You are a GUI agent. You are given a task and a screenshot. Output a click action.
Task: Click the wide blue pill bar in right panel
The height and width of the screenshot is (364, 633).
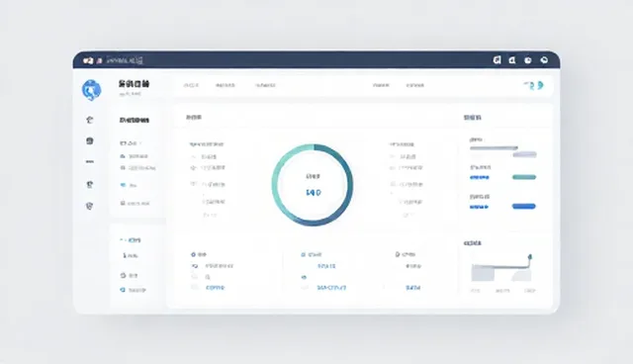(523, 206)
